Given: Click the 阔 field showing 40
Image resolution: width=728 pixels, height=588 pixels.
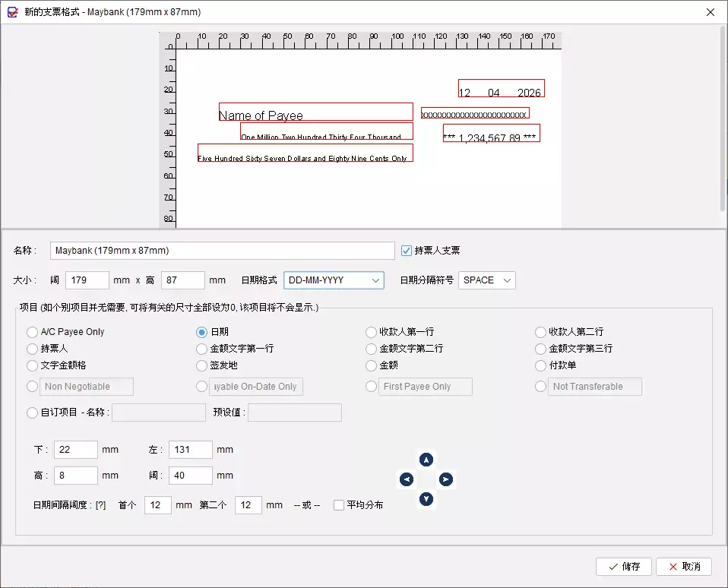Looking at the screenshot, I should [190, 476].
